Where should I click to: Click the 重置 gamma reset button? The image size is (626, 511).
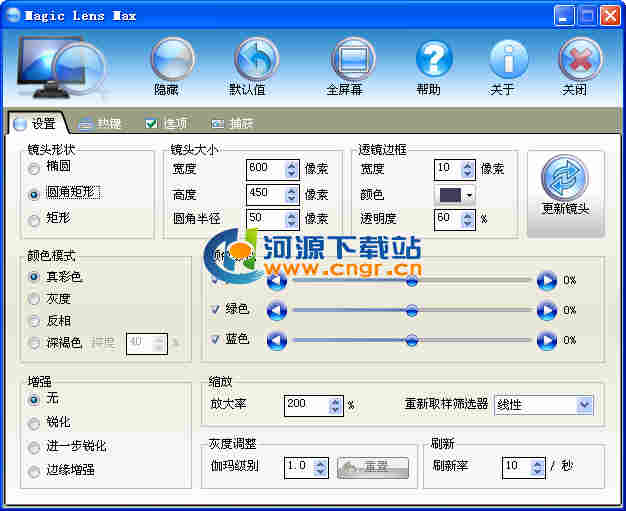click(x=373, y=467)
